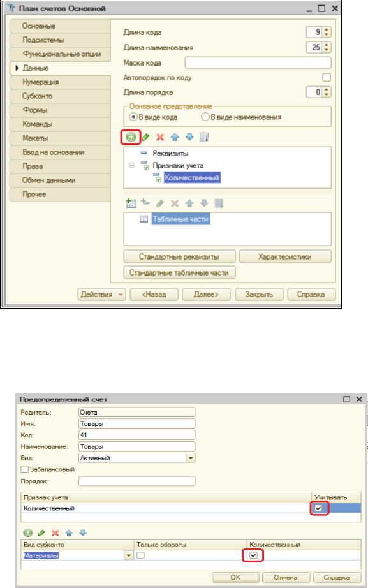368x588 pixels.
Task: Open the Макеты tab
Action: coord(60,138)
